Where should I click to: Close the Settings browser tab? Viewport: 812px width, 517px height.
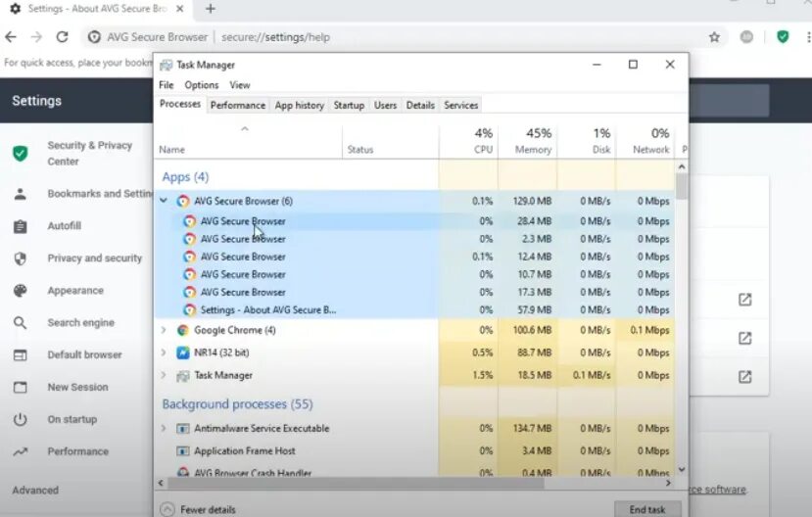(179, 9)
